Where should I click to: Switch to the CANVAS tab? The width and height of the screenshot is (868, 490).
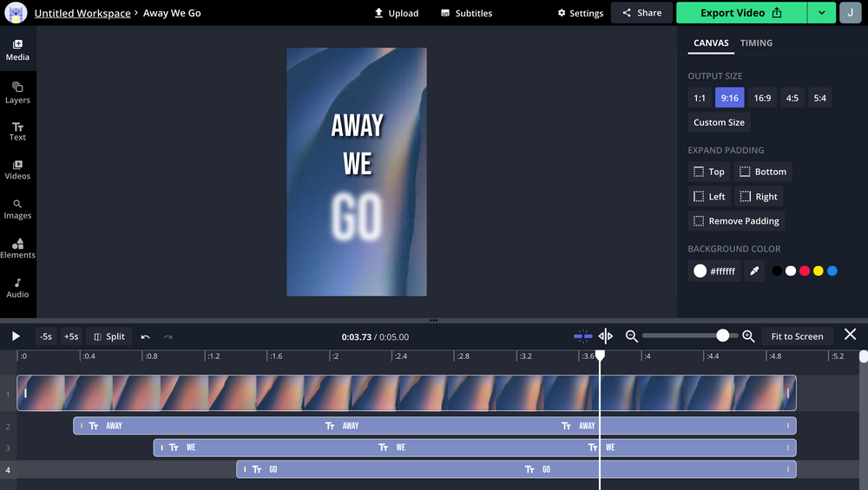711,42
